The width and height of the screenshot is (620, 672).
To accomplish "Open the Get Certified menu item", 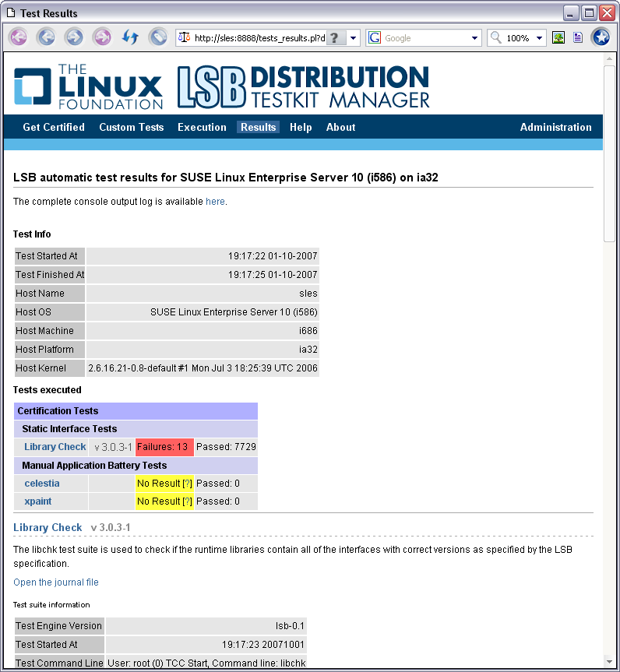I will click(x=54, y=127).
